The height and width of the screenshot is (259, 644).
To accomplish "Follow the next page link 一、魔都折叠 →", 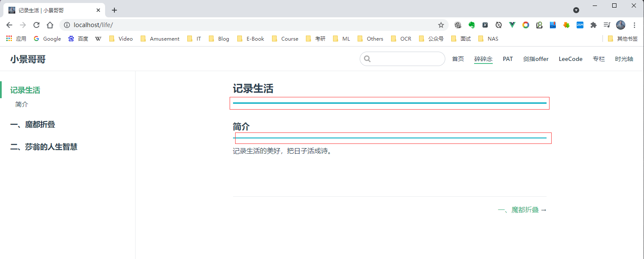I will [522, 210].
